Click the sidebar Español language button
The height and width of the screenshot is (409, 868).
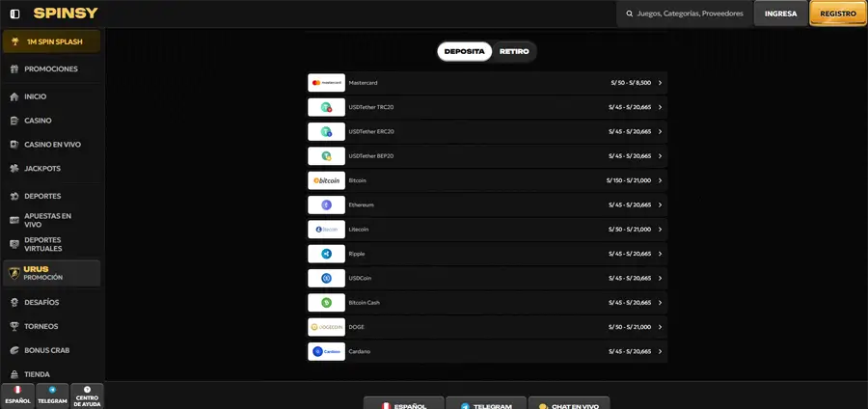[17, 395]
